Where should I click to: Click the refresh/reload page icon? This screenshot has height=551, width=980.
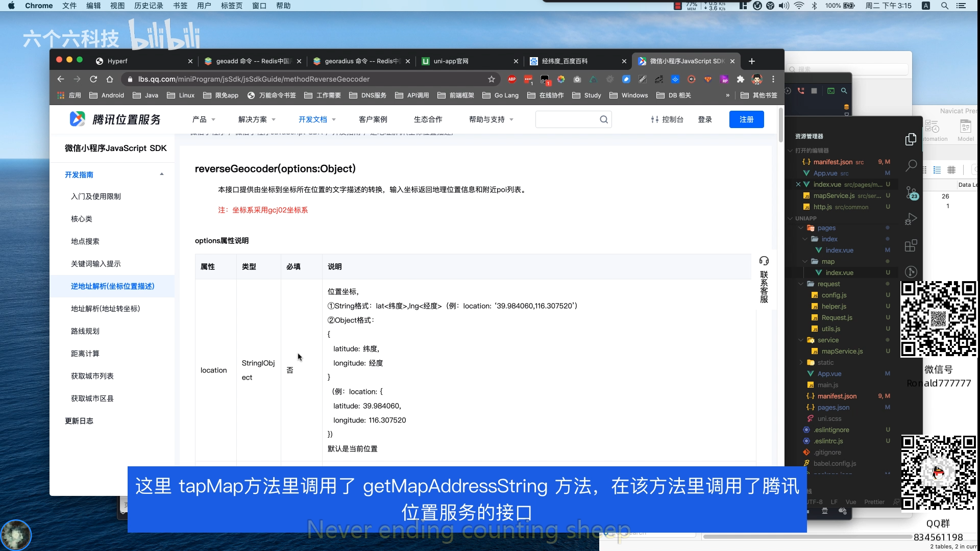(x=94, y=79)
